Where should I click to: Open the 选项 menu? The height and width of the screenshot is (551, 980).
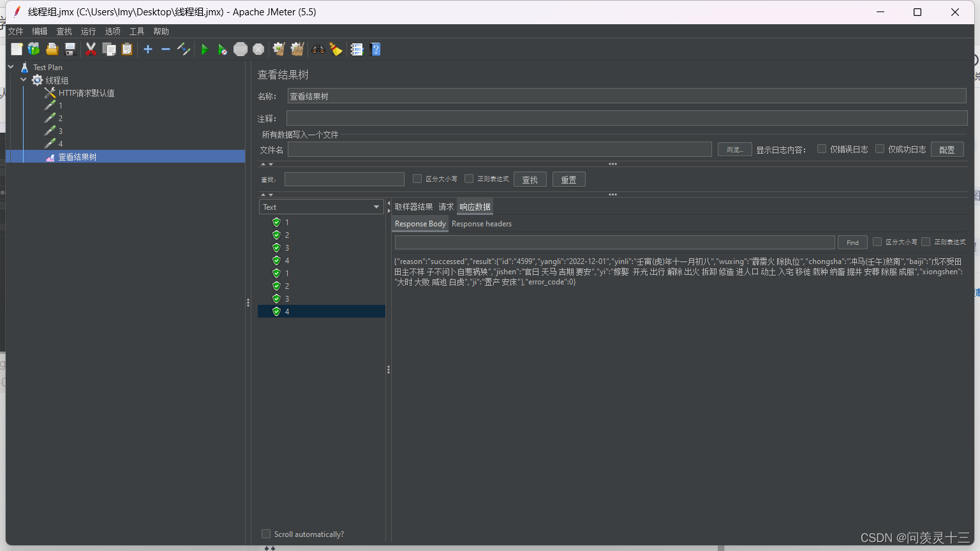coord(112,31)
